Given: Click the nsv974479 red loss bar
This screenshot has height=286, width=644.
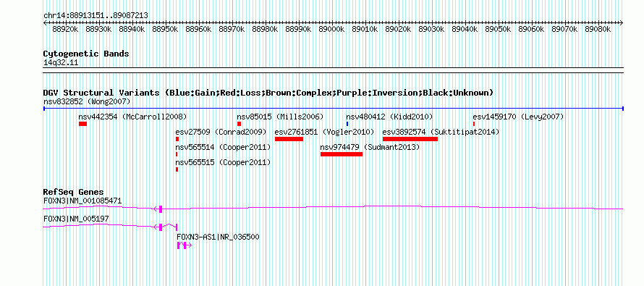Looking at the screenshot, I should coord(342,154).
